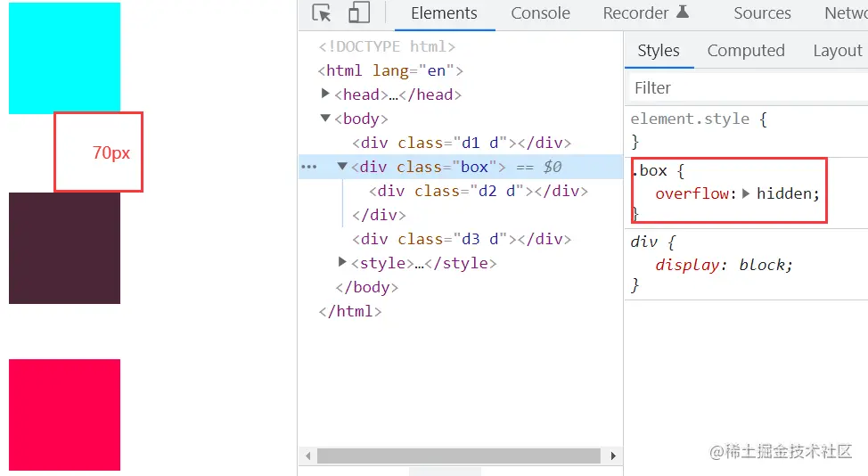Image resolution: width=868 pixels, height=476 pixels.
Task: Select the closing /html tag line
Action: coord(350,311)
